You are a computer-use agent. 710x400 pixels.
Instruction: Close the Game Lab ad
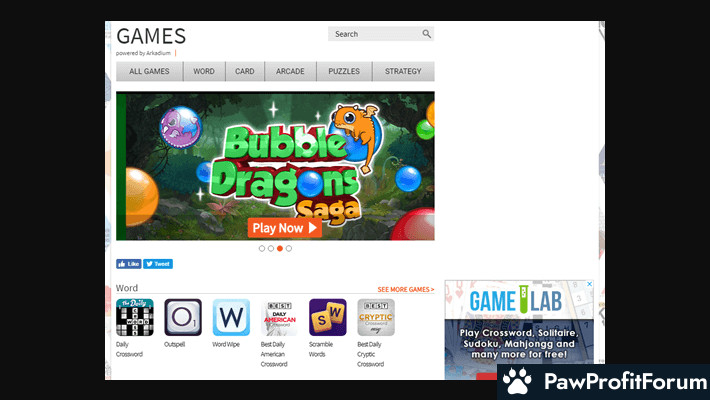[x=590, y=284]
